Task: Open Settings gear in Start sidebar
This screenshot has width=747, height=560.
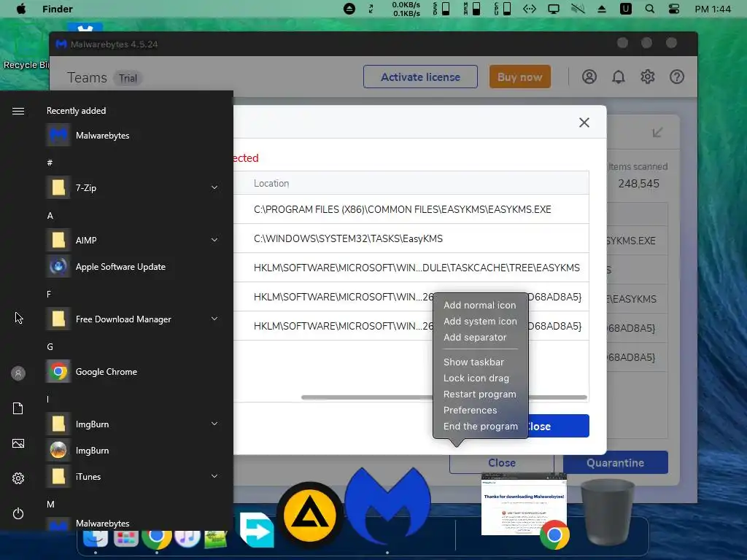Action: pos(18,478)
